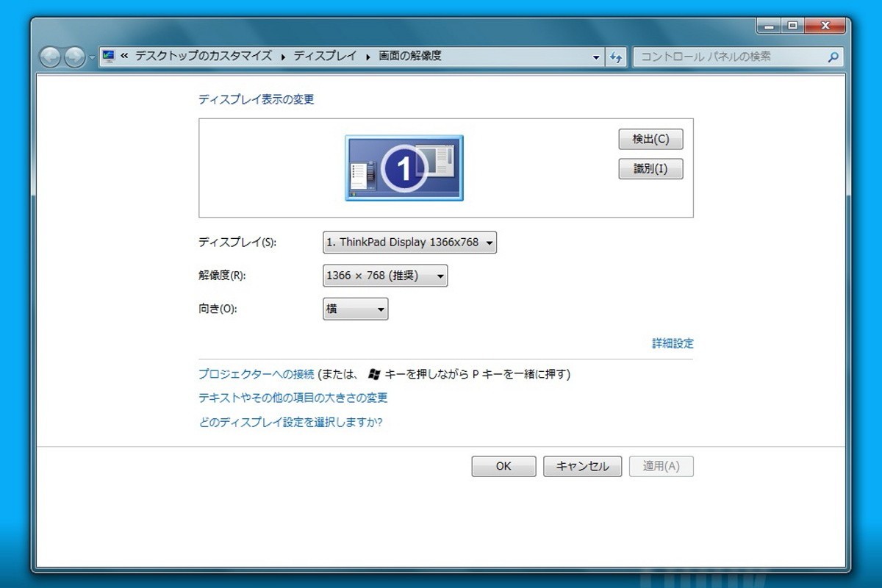The width and height of the screenshot is (882, 588).
Task: Click 画面の解像度 breadcrumb item
Action: click(410, 56)
